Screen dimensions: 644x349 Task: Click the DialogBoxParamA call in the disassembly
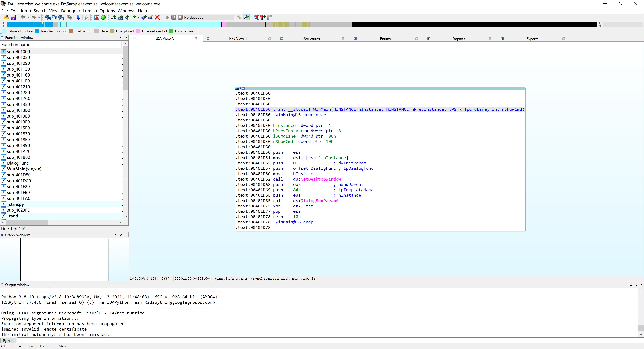319,201
